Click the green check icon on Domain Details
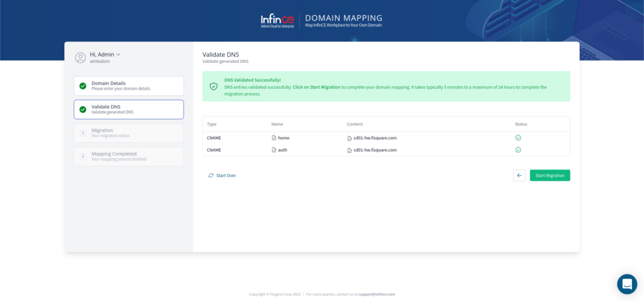The image size is (644, 301). (x=82, y=86)
